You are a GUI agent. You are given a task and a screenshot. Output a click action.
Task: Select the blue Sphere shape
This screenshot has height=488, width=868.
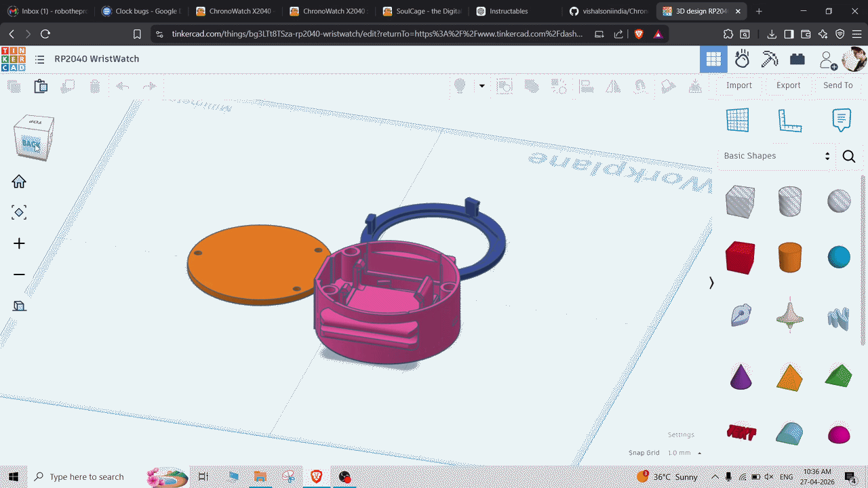tap(840, 258)
